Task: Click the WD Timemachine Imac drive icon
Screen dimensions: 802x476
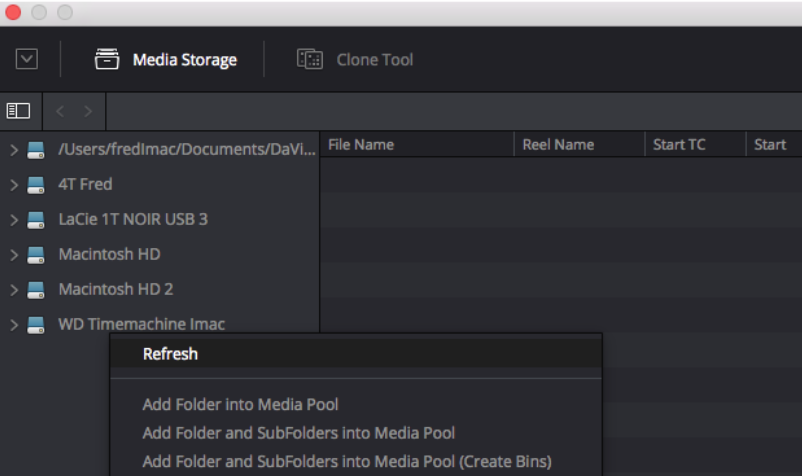Action: coord(37,325)
